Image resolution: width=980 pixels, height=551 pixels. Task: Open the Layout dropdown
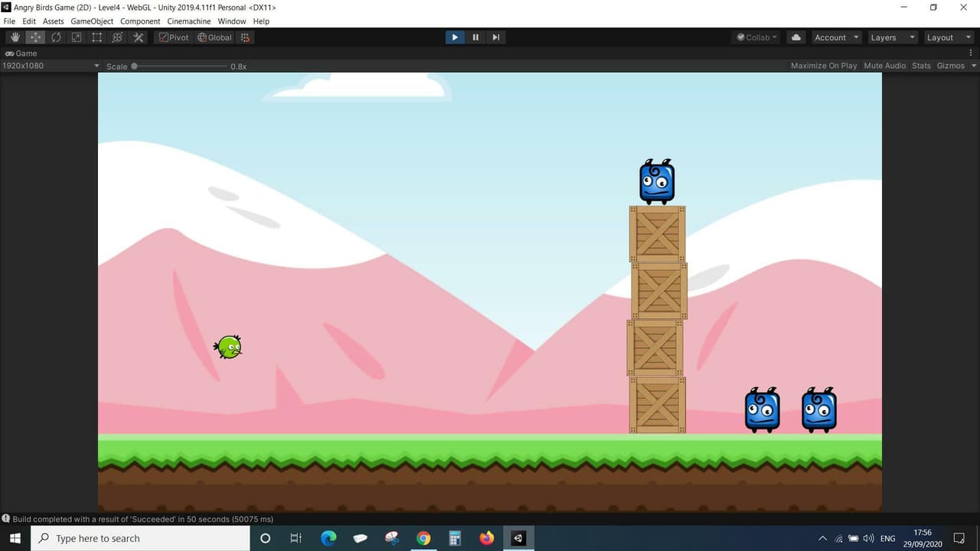coord(949,37)
